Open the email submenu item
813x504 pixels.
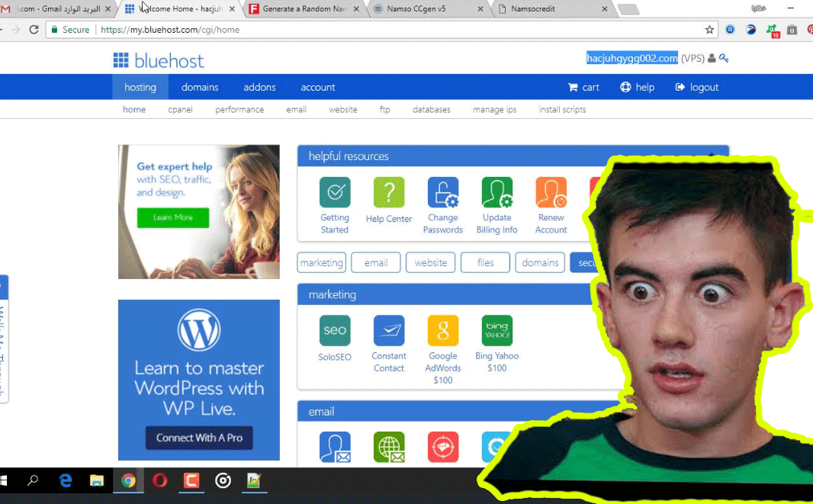point(296,109)
